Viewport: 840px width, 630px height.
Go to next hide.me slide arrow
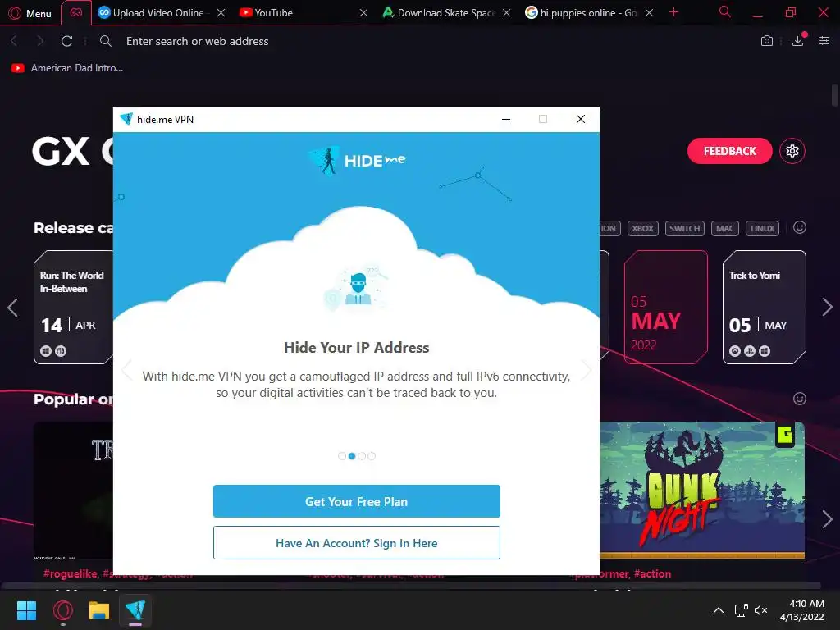click(x=587, y=370)
